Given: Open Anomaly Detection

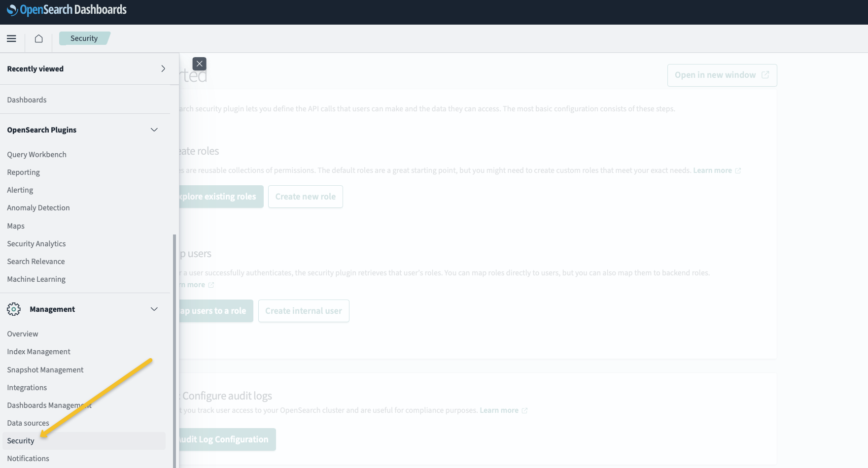Looking at the screenshot, I should tap(38, 207).
